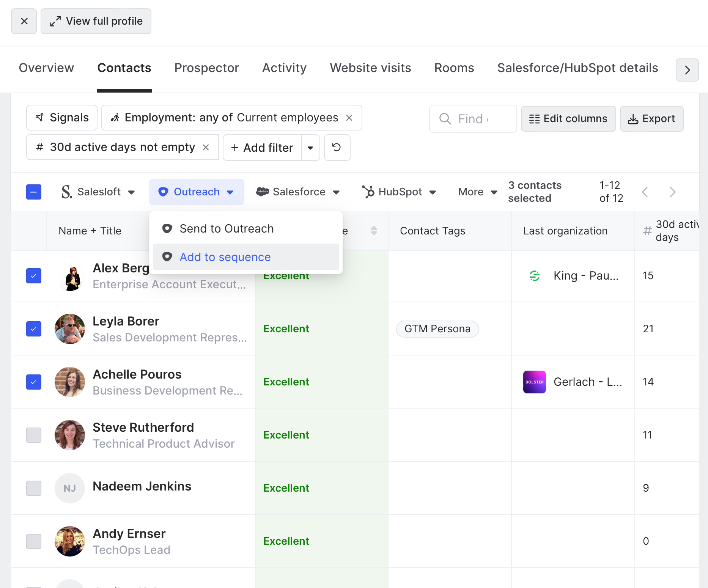Click the NJ initials avatar
The height and width of the screenshot is (588, 708).
pos(70,488)
